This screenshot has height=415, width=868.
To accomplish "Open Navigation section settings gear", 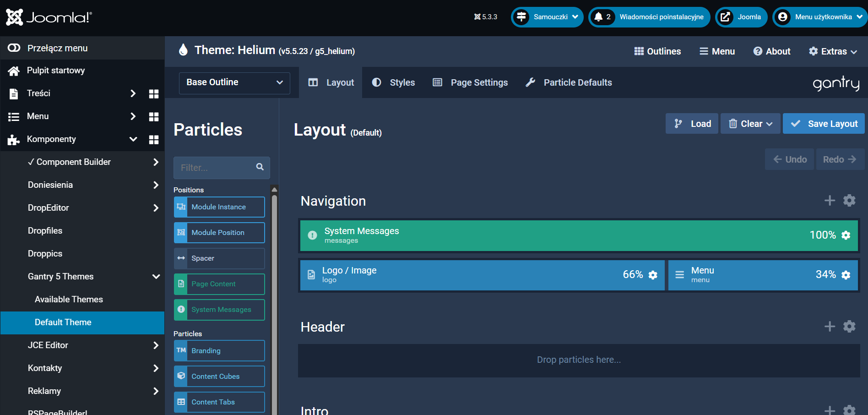I will (x=849, y=201).
